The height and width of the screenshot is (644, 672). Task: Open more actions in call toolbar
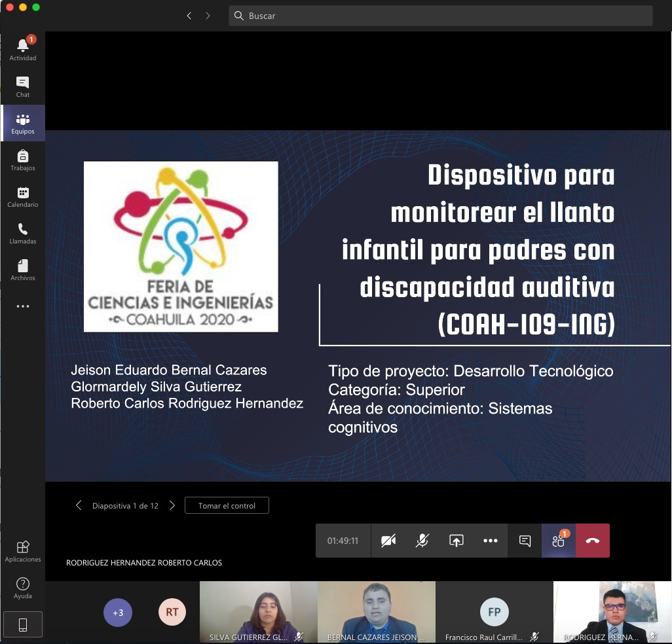(x=491, y=541)
